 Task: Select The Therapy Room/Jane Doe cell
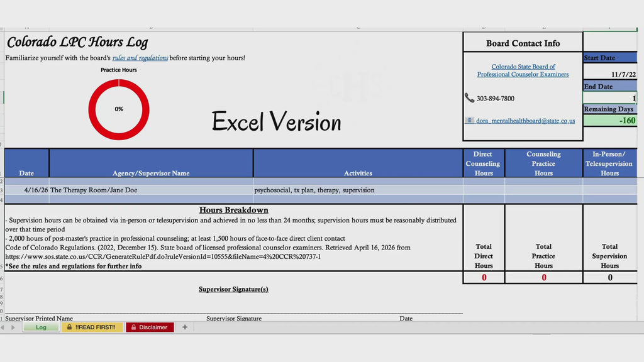pos(151,190)
